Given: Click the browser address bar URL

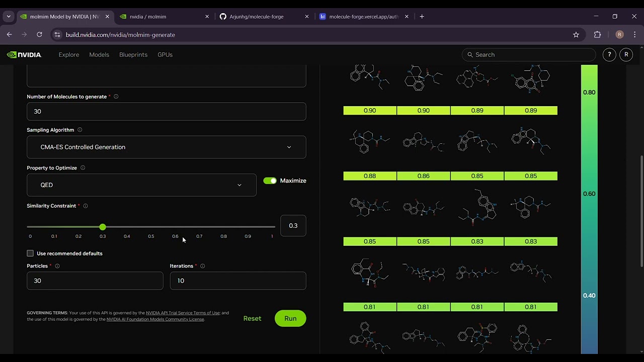Looking at the screenshot, I should [x=120, y=35].
